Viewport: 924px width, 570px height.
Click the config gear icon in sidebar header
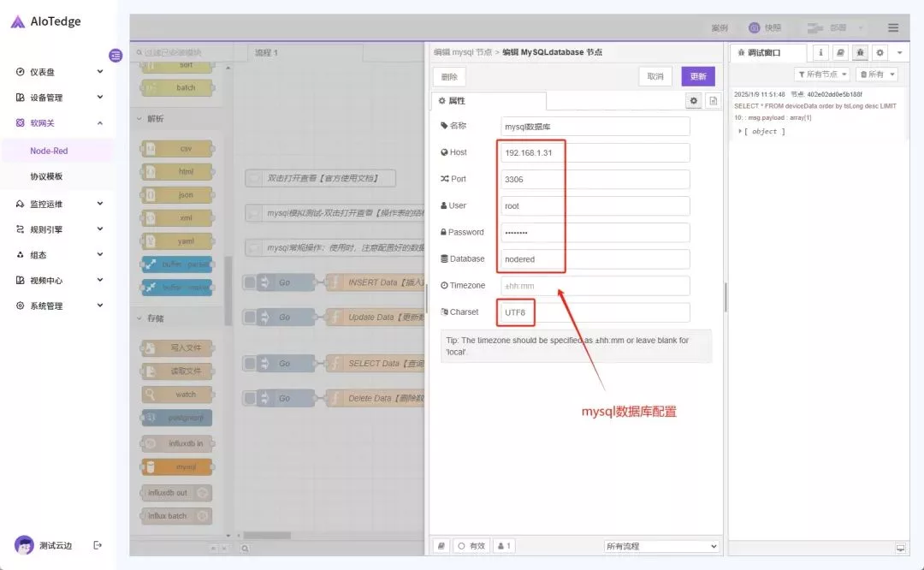[x=880, y=52]
